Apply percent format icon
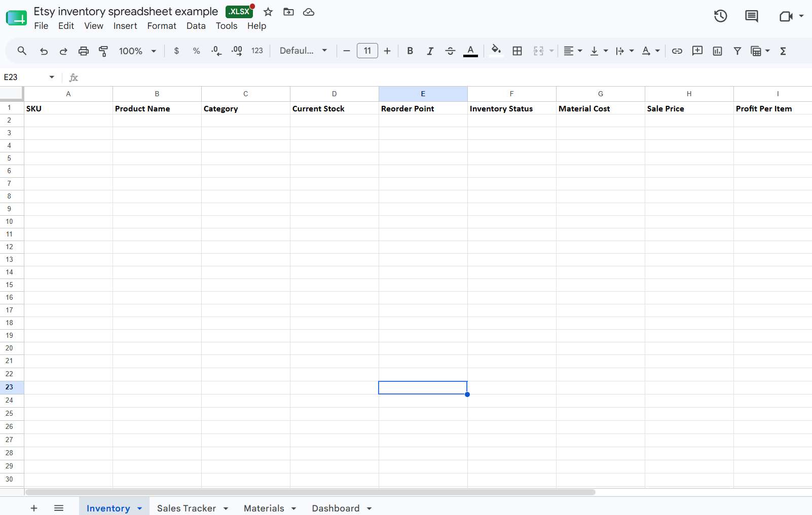812x515 pixels. tap(196, 51)
